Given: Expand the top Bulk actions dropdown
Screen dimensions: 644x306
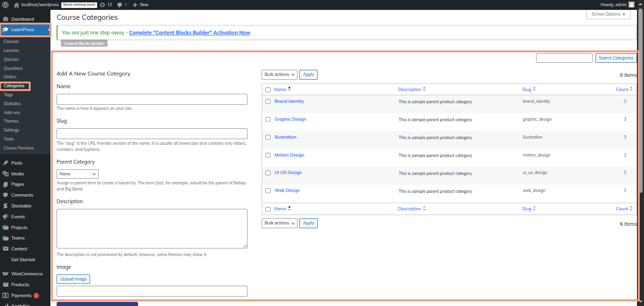Looking at the screenshot, I should [x=279, y=74].
